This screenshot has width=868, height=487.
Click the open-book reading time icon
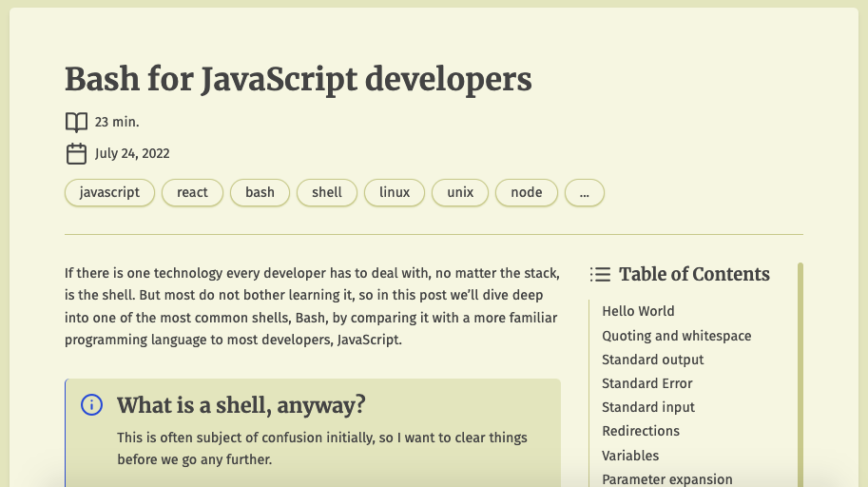(x=76, y=122)
